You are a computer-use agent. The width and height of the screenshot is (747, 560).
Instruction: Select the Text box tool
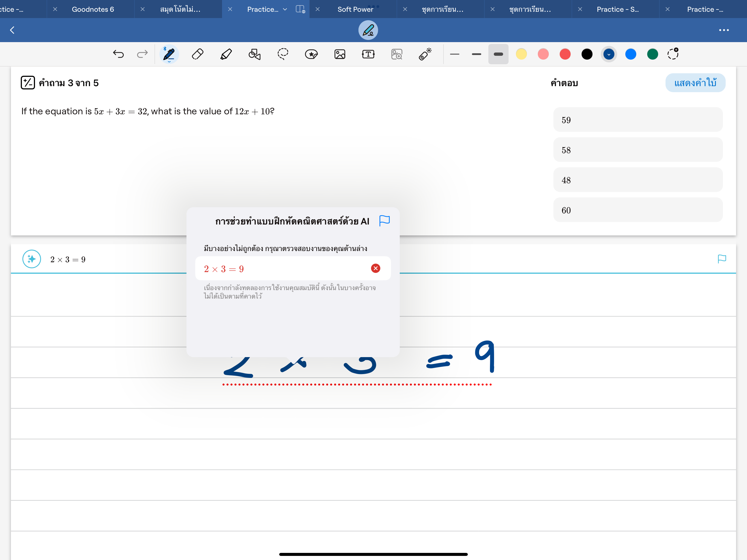pos(368,54)
